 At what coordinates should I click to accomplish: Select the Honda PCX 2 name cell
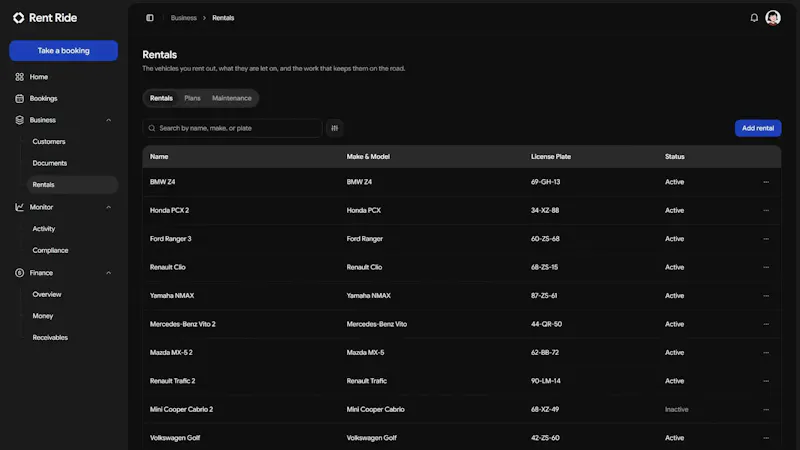[169, 210]
